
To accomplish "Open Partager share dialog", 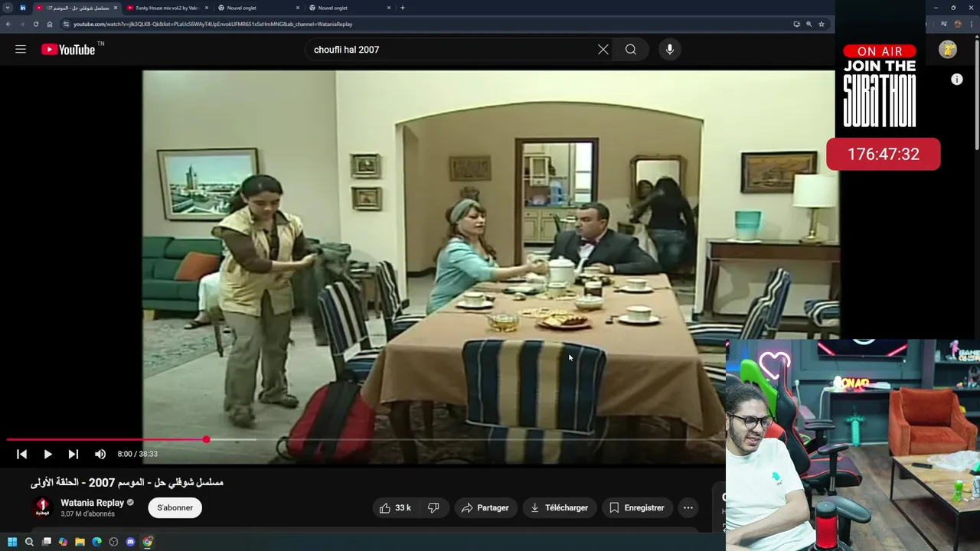I will tap(485, 507).
